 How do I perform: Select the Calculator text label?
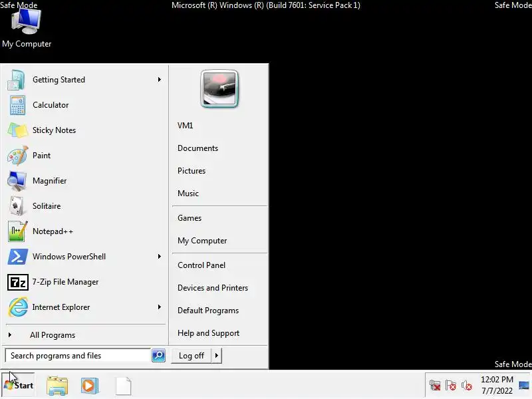click(x=51, y=105)
